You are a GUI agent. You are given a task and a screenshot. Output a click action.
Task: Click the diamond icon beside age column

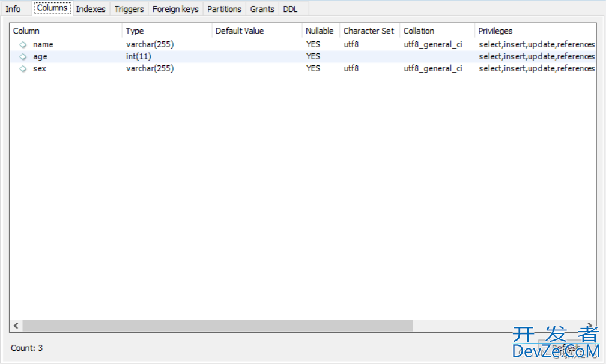point(23,57)
